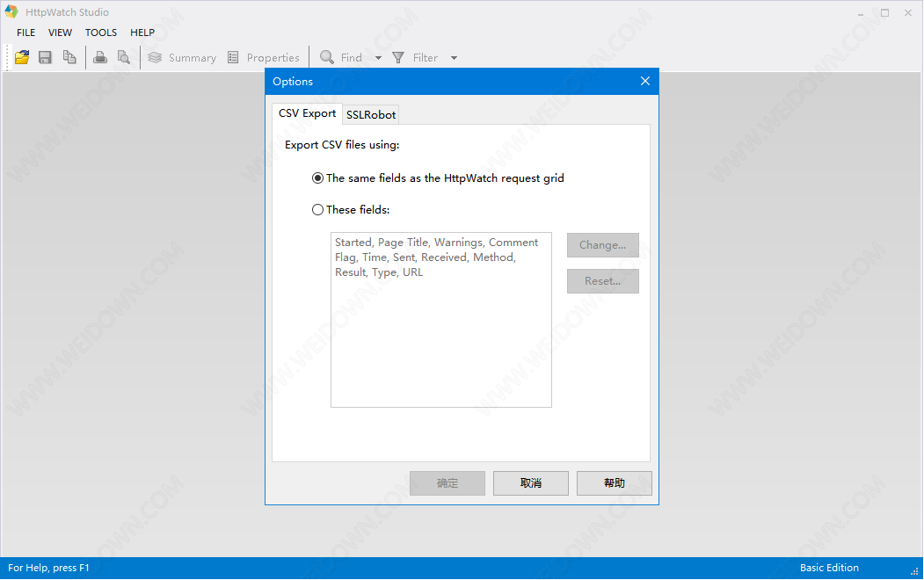
Task: Click the HttpWatch Studio app icon
Action: click(11, 11)
